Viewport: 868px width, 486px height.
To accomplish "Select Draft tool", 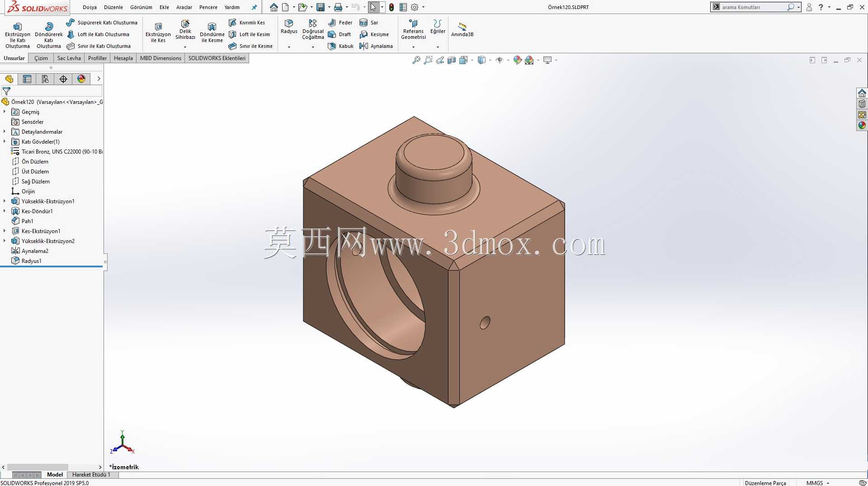I will tap(340, 34).
